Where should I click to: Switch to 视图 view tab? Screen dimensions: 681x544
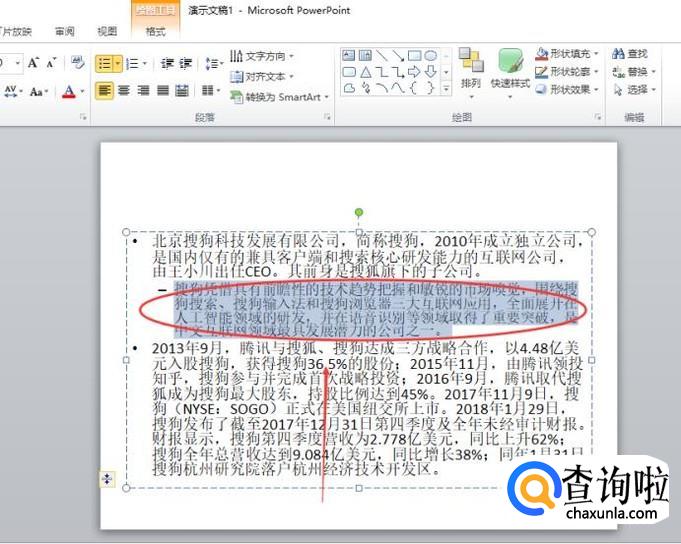point(107,31)
